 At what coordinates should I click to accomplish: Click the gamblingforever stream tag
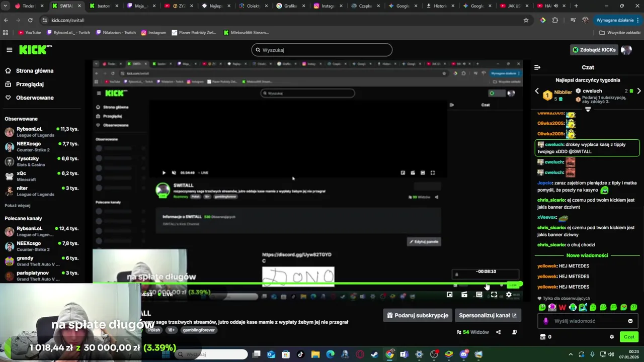click(199, 330)
